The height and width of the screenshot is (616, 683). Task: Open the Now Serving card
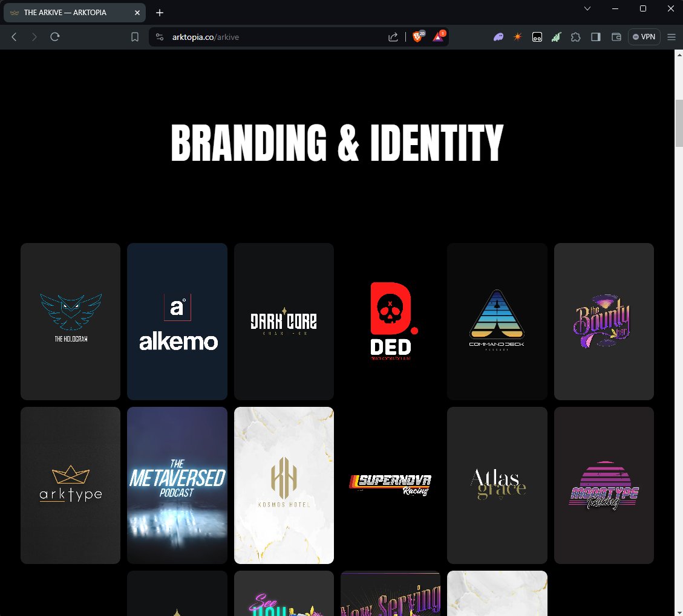391,594
